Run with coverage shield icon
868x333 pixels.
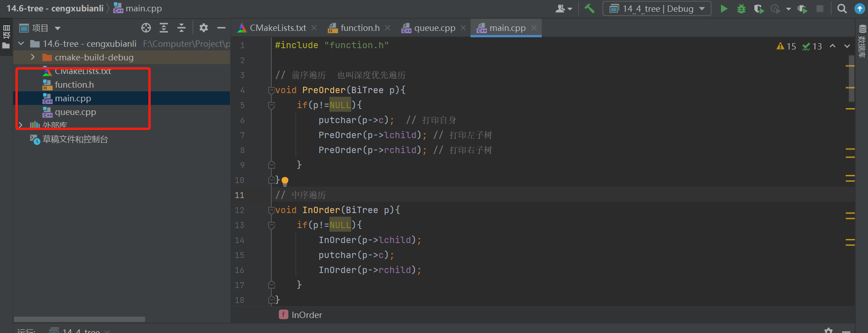[758, 9]
